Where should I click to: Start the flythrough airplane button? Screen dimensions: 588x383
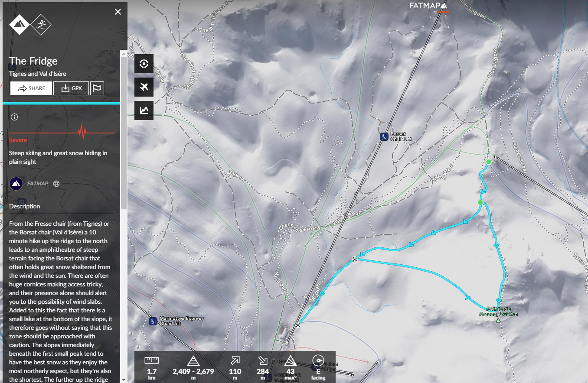click(x=144, y=88)
